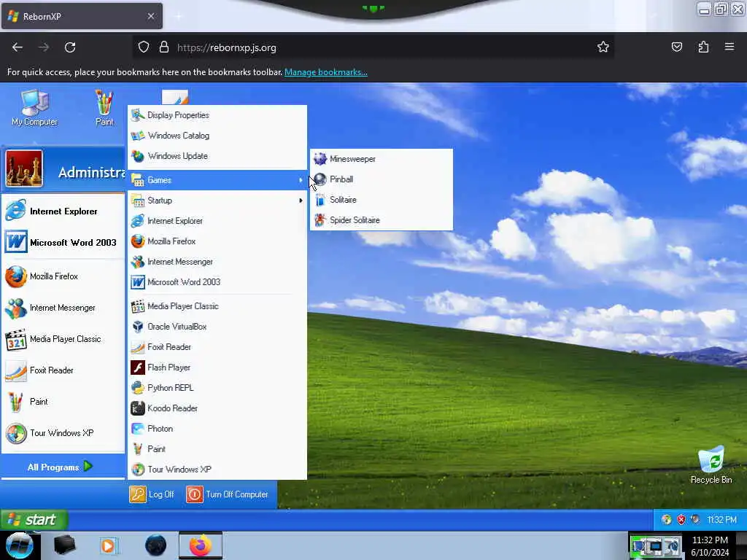This screenshot has width=747, height=560.
Task: Open Minesweeper from the Games submenu
Action: pyautogui.click(x=381, y=159)
